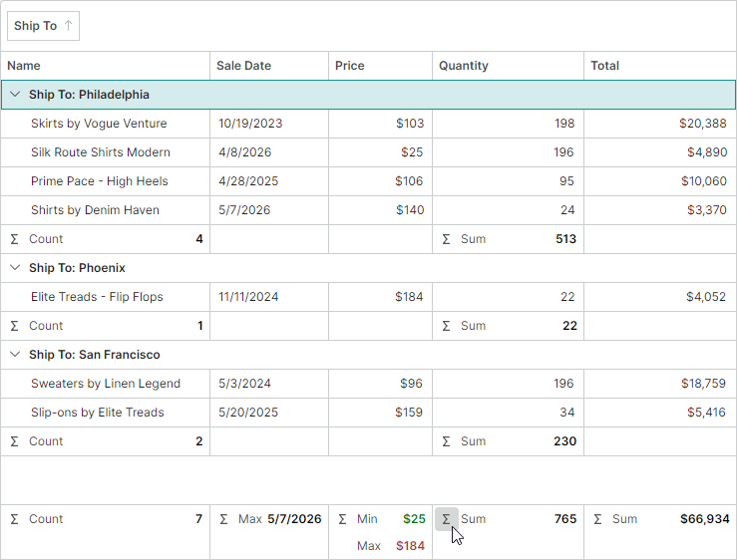737x560 pixels.
Task: Click sigma icon in total Quantity Sum footer
Action: point(446,519)
